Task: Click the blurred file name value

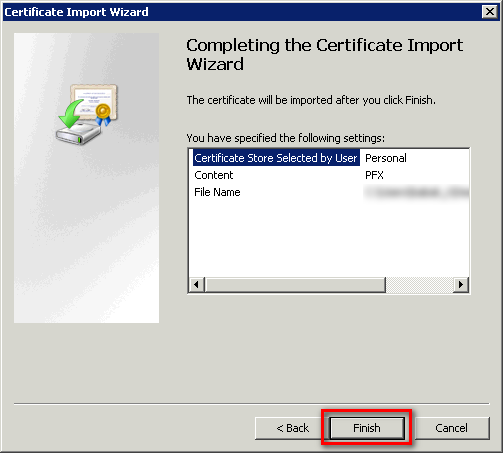Action: click(x=416, y=192)
